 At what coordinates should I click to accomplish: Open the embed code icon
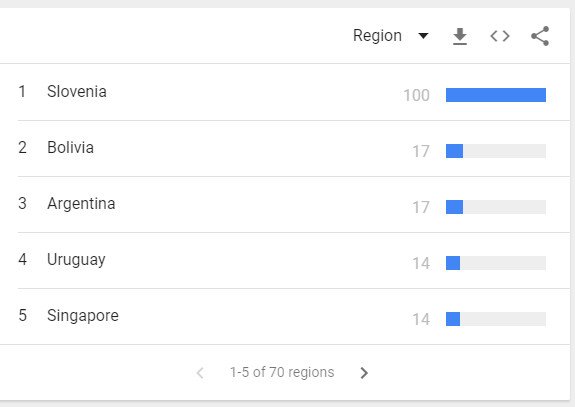tap(500, 36)
